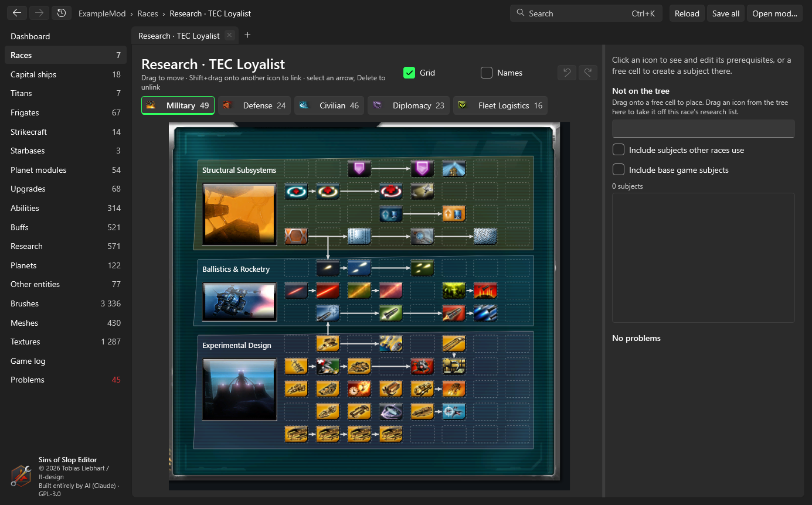The image size is (812, 505).
Task: Select the Military research tab
Action: point(178,105)
